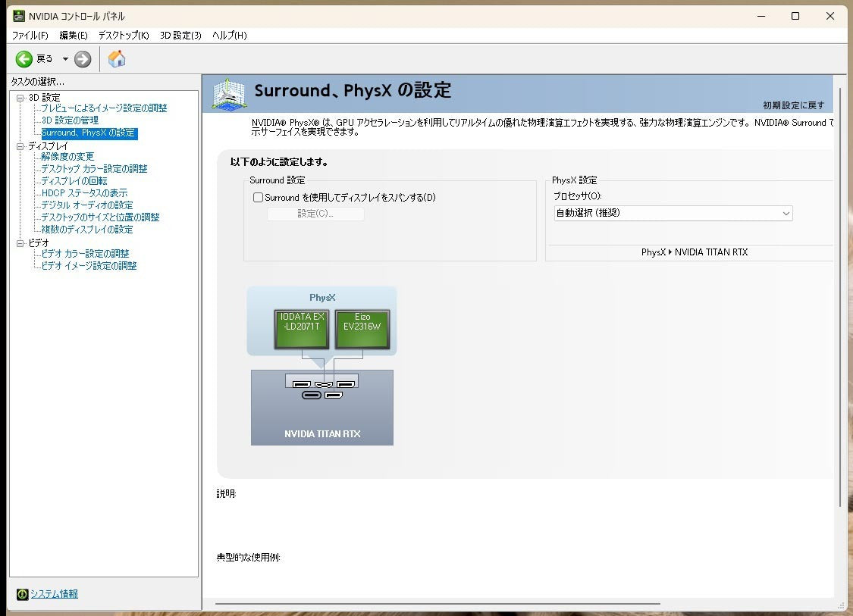Maximize the NVIDIA Control Panel window
The height and width of the screenshot is (616, 853).
(x=795, y=16)
